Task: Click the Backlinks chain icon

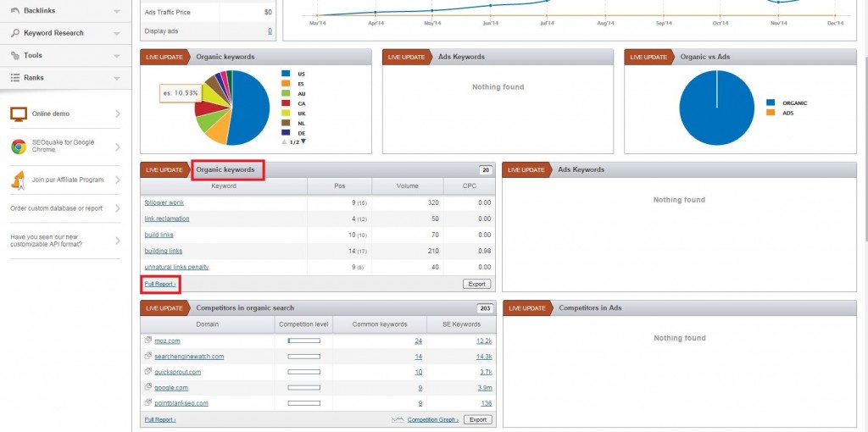Action: click(15, 10)
